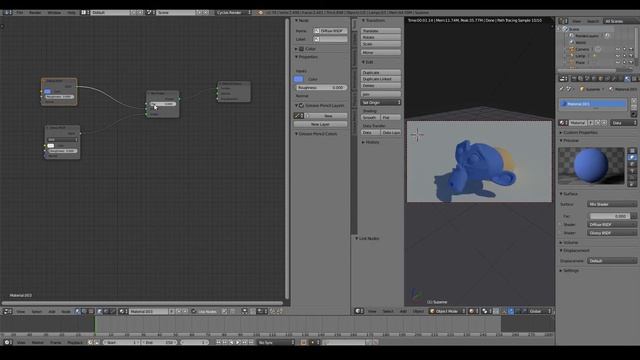Open the Set Origin dropdown
Viewport: 640px width, 360px height.
coord(380,102)
